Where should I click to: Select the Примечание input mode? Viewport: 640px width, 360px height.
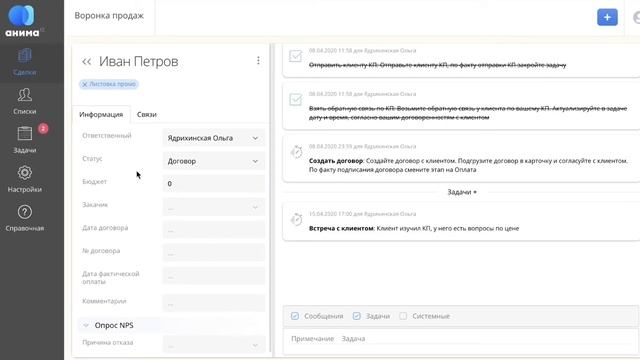312,338
